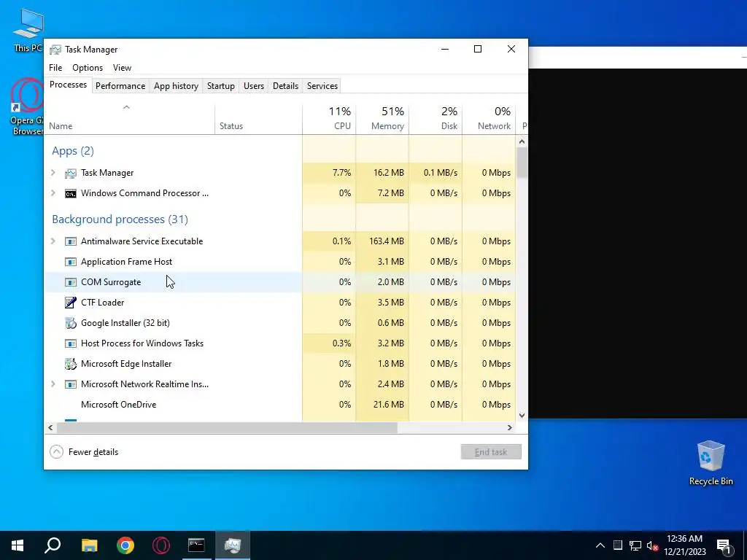This screenshot has height=560, width=747.
Task: Click the COM Surrogate process icon
Action: click(x=71, y=282)
